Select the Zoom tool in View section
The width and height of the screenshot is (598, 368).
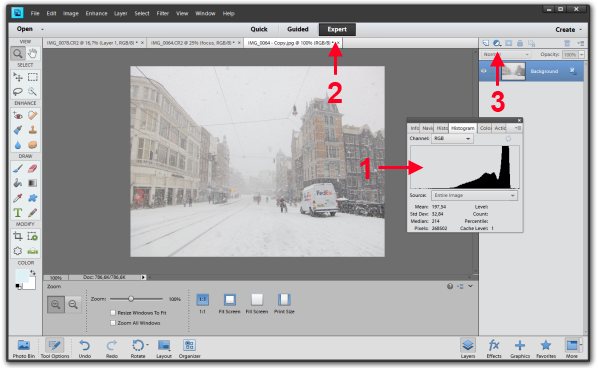18,53
